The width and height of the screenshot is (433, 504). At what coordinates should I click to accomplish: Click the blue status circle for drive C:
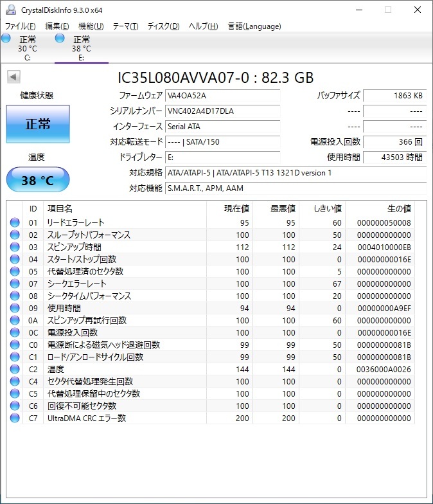coord(6,39)
